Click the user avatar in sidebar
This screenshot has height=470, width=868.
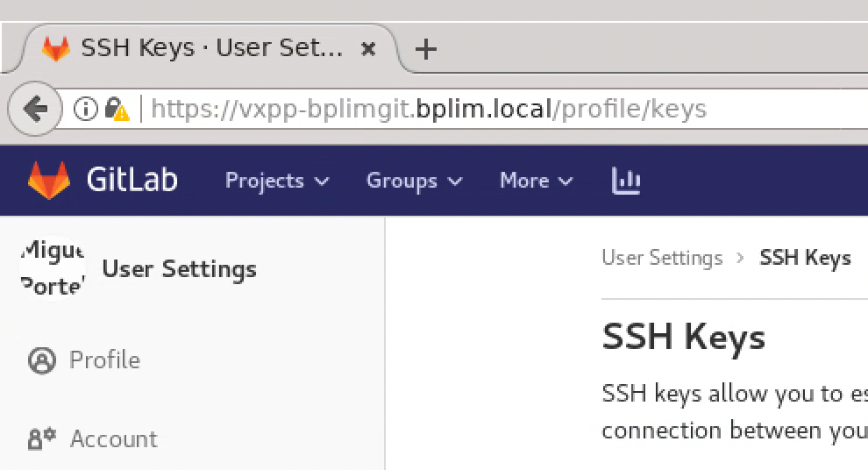pos(53,268)
